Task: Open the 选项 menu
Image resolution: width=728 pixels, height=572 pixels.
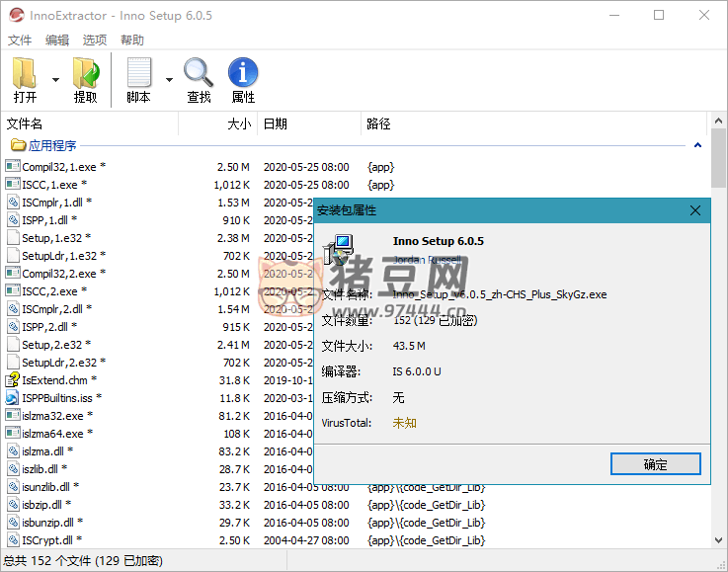Action: coord(95,41)
